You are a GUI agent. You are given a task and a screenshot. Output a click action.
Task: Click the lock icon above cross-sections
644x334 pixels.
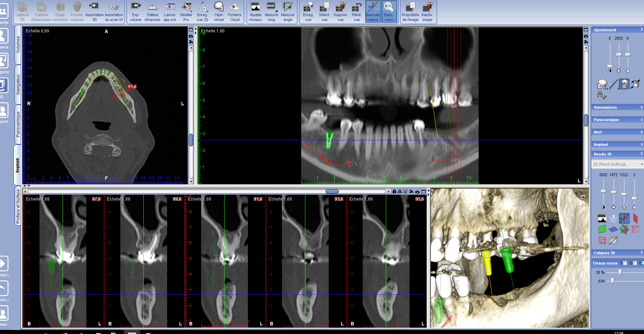tap(394, 192)
